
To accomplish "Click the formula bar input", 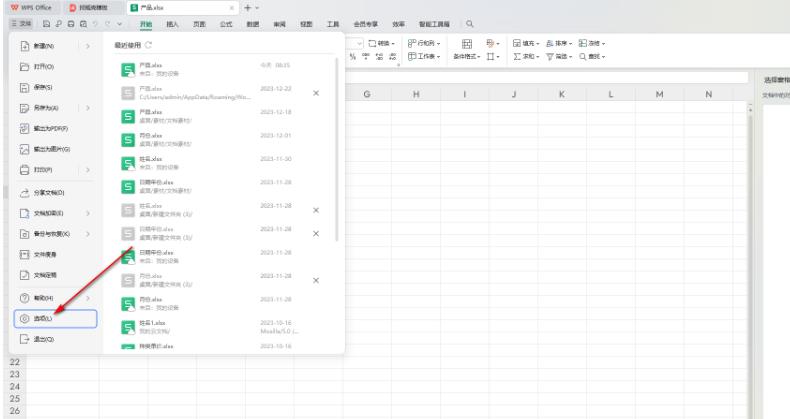I will click(x=547, y=78).
